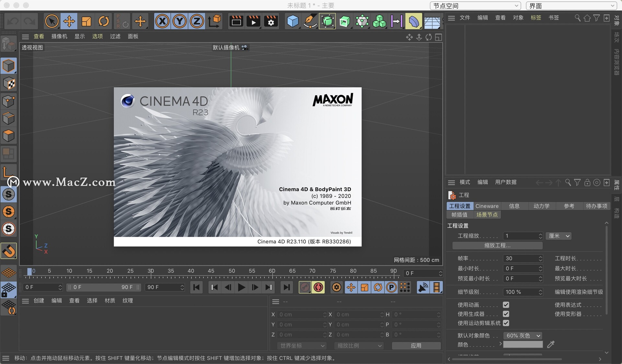Switch coordinate system icon

(214, 21)
